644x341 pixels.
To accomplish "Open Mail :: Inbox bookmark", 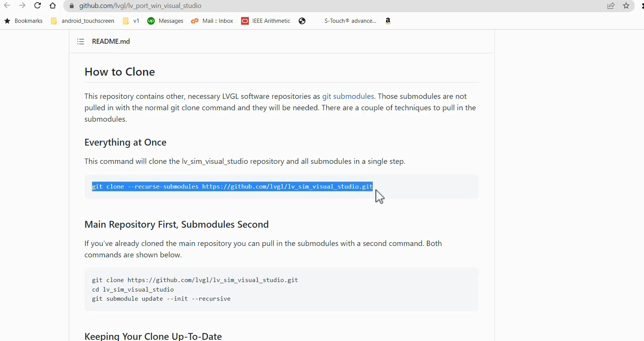I will tap(212, 21).
